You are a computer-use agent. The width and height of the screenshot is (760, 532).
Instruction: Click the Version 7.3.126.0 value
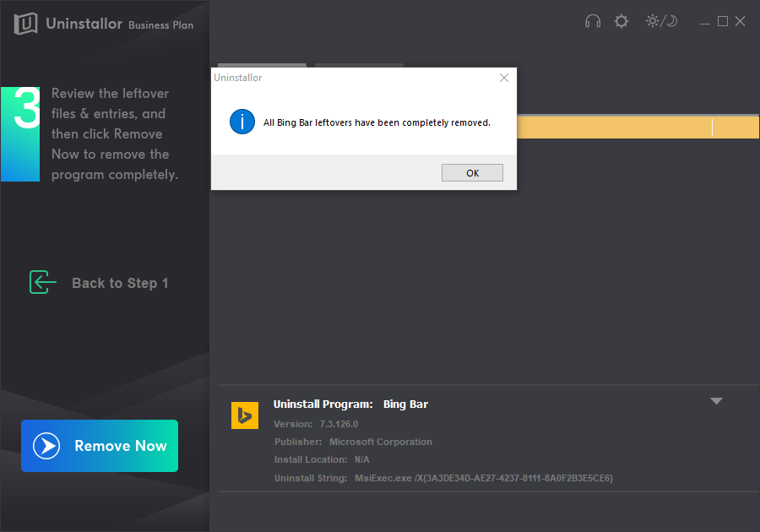pyautogui.click(x=339, y=424)
